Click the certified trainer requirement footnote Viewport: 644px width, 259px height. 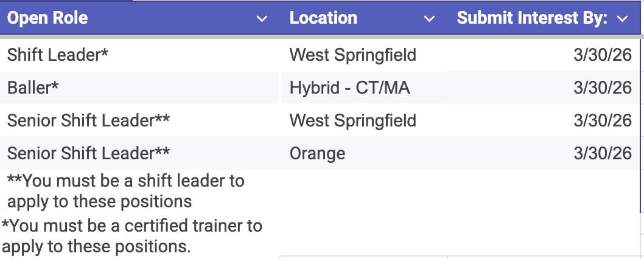[132, 236]
